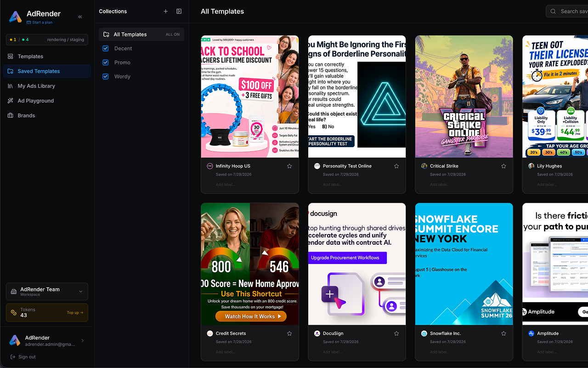Expand the AdRender Team workspace dropdown

point(81,292)
